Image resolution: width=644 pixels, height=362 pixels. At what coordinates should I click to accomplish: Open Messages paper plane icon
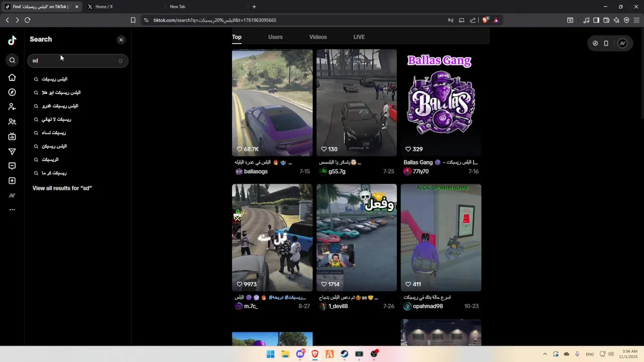(12, 151)
